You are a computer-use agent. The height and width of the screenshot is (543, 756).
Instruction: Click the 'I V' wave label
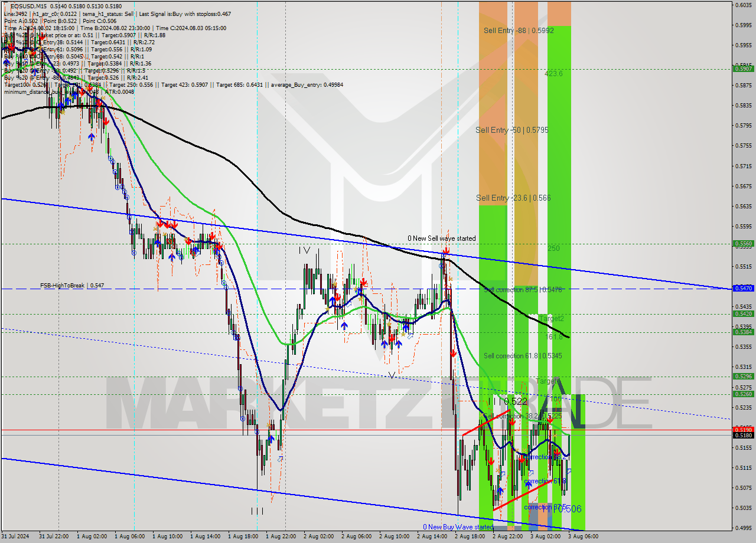click(304, 250)
